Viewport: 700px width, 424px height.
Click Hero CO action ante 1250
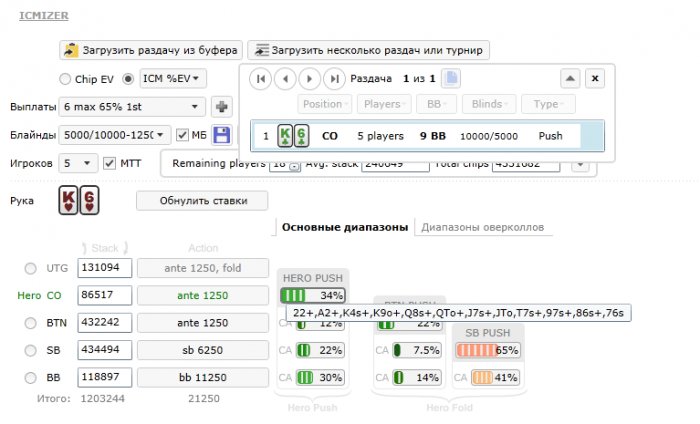coord(203,295)
